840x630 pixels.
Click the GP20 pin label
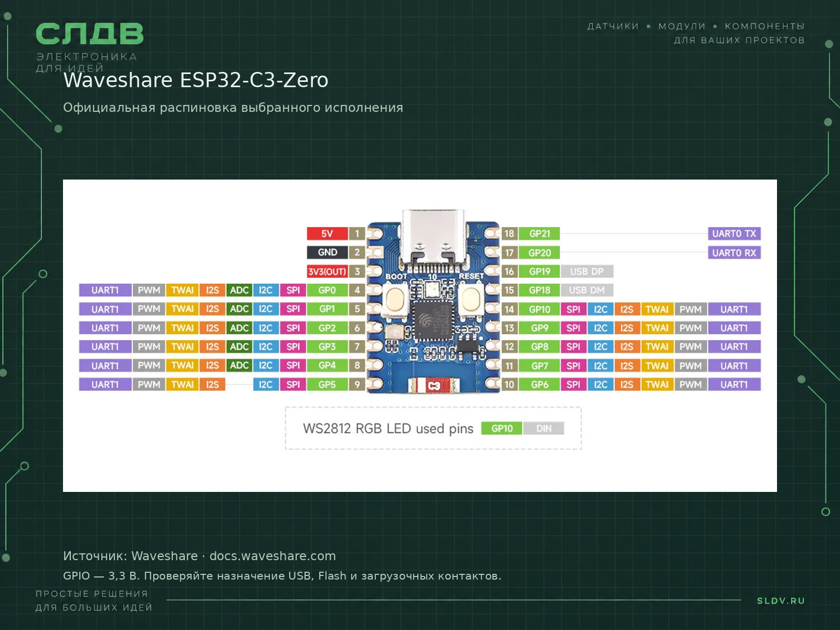pos(540,253)
